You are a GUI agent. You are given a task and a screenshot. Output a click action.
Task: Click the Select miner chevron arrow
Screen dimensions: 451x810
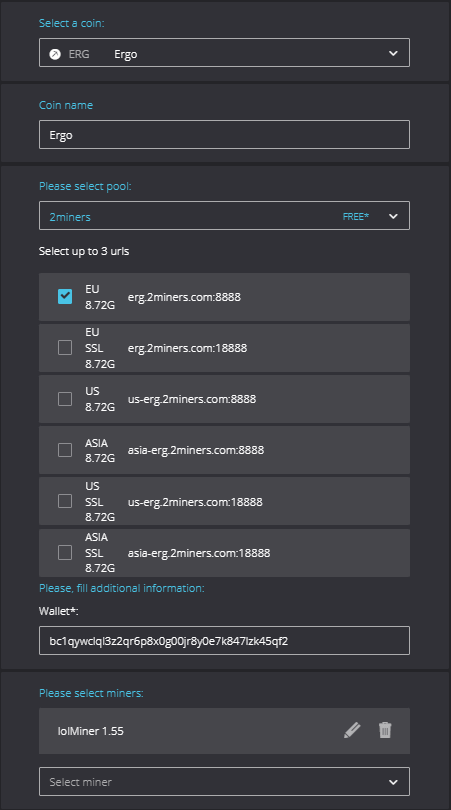393,782
